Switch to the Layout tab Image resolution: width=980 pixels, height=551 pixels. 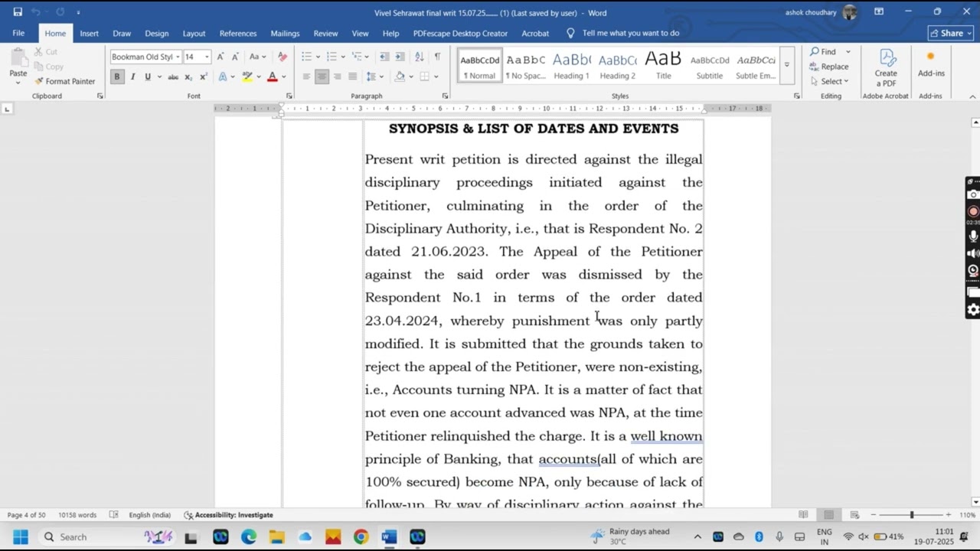[x=194, y=33]
